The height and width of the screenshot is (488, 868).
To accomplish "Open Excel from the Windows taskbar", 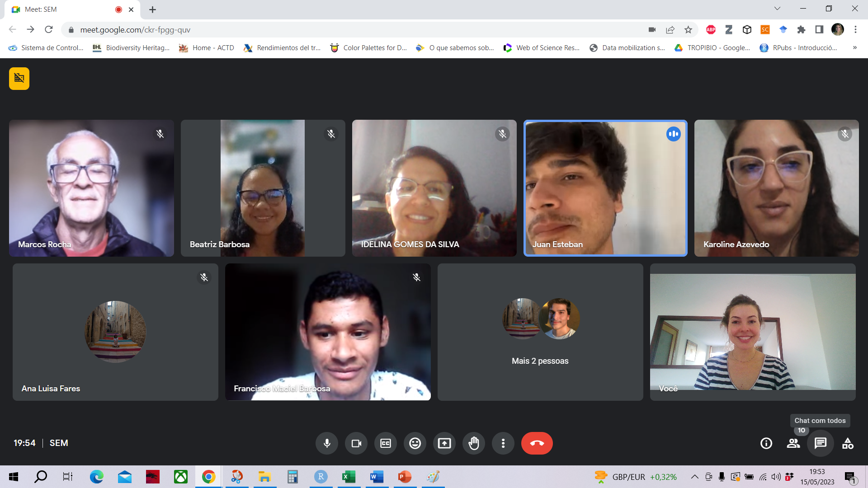I will [349, 477].
